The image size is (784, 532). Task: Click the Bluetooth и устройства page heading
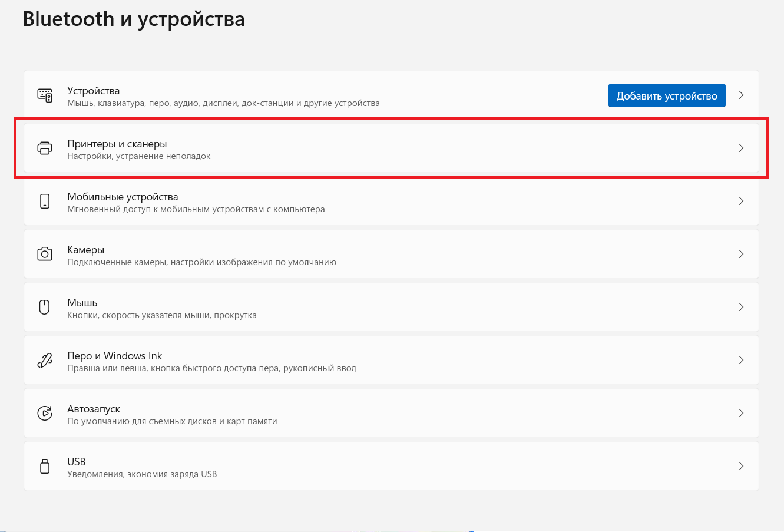pos(134,19)
